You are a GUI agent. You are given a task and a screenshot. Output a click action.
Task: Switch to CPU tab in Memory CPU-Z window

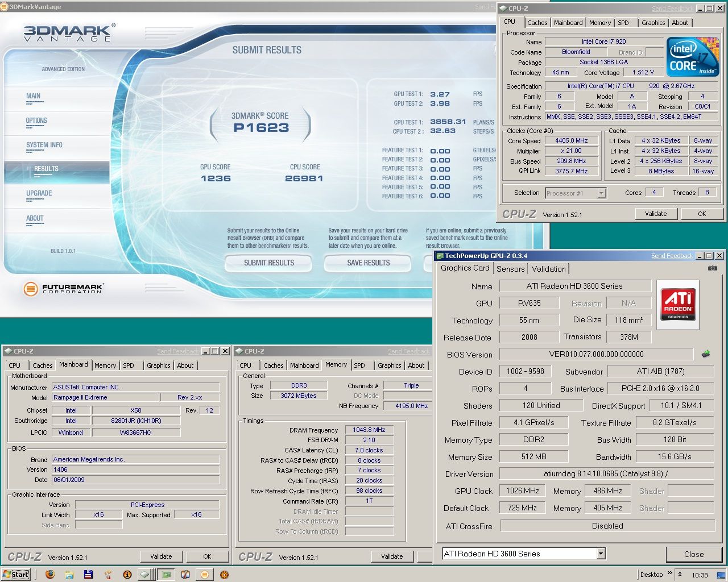tap(246, 365)
